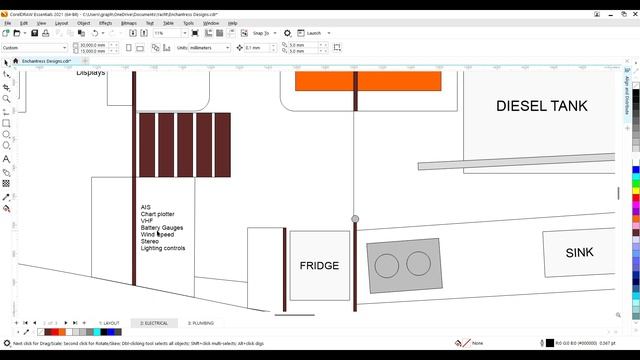Viewport: 640px width, 360px height.
Task: Open the File menu
Action: click(8, 23)
